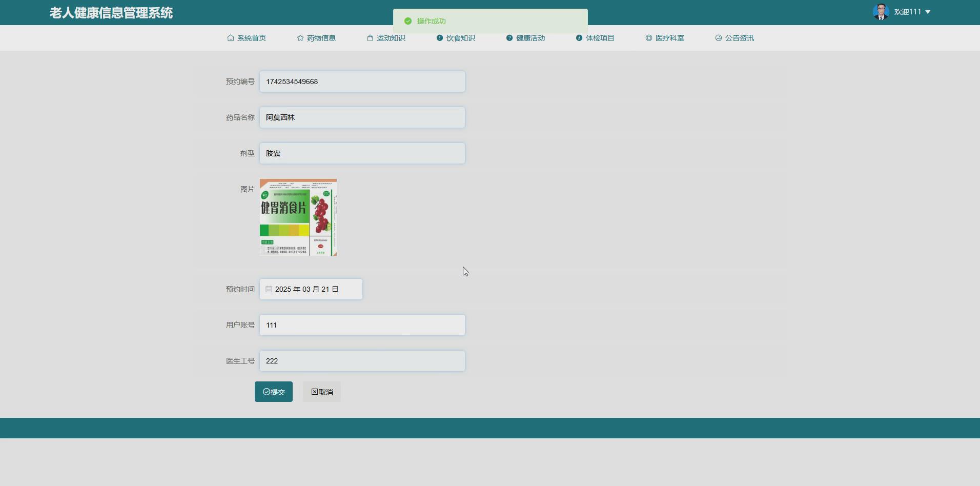Image resolution: width=980 pixels, height=486 pixels.
Task: Click the 预约编号 input field
Action: click(362, 82)
